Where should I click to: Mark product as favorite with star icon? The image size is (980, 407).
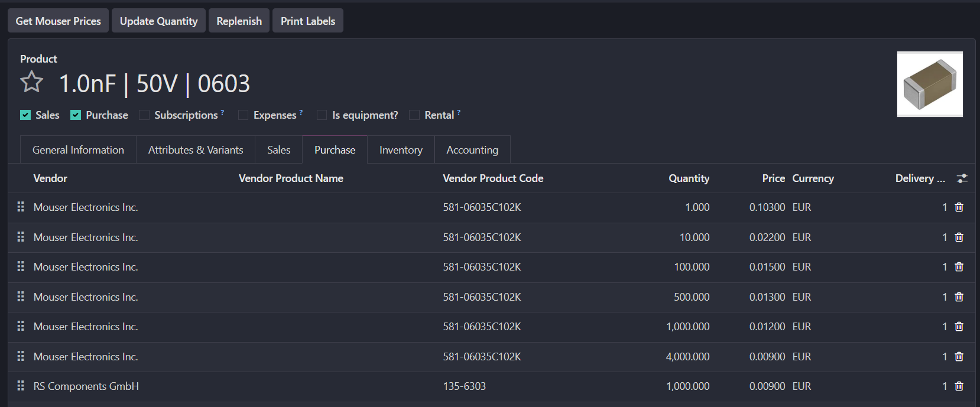click(x=32, y=83)
